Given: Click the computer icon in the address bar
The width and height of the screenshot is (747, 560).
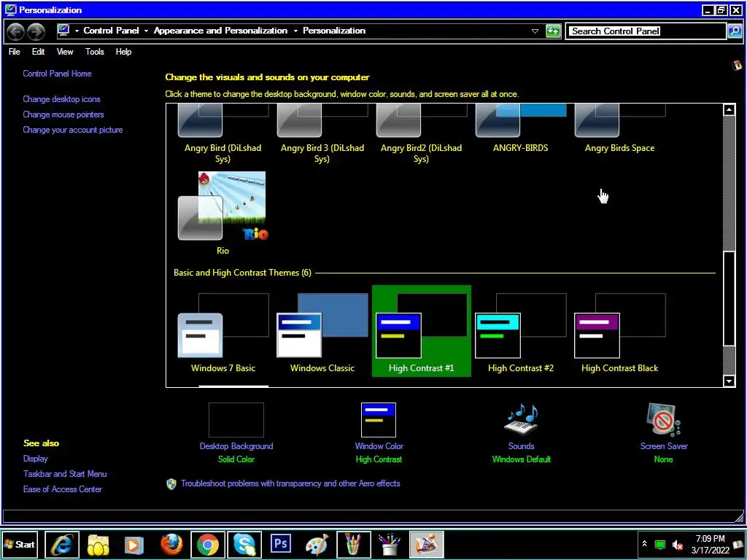Looking at the screenshot, I should coord(63,31).
